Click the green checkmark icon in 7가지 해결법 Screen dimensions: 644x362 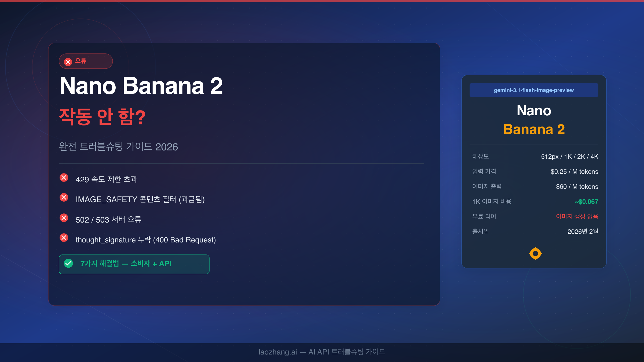pos(69,263)
